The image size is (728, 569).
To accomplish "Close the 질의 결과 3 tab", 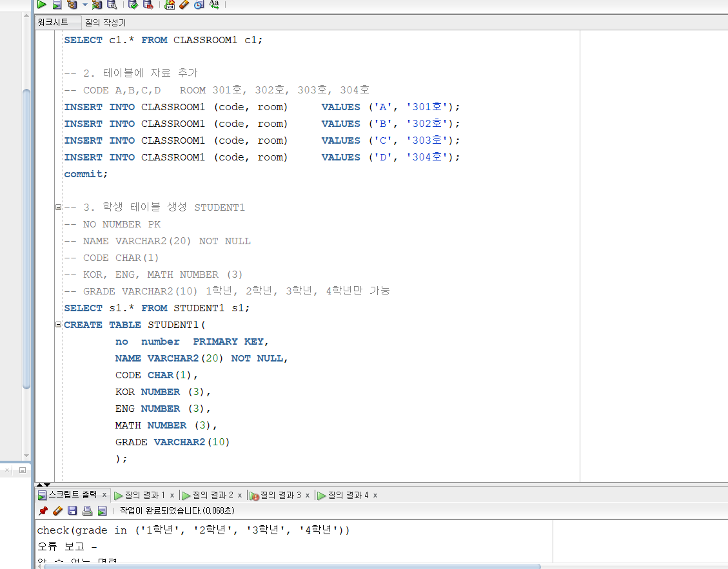I will tap(308, 495).
